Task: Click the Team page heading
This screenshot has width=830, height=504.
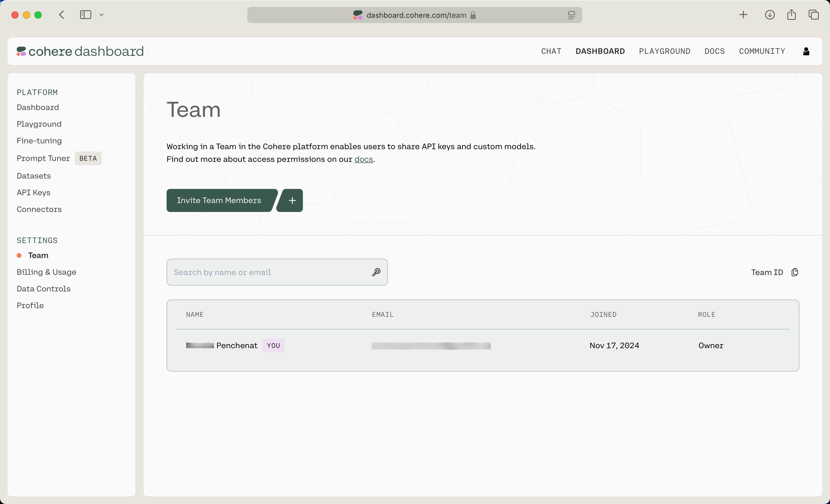Action: [x=194, y=109]
